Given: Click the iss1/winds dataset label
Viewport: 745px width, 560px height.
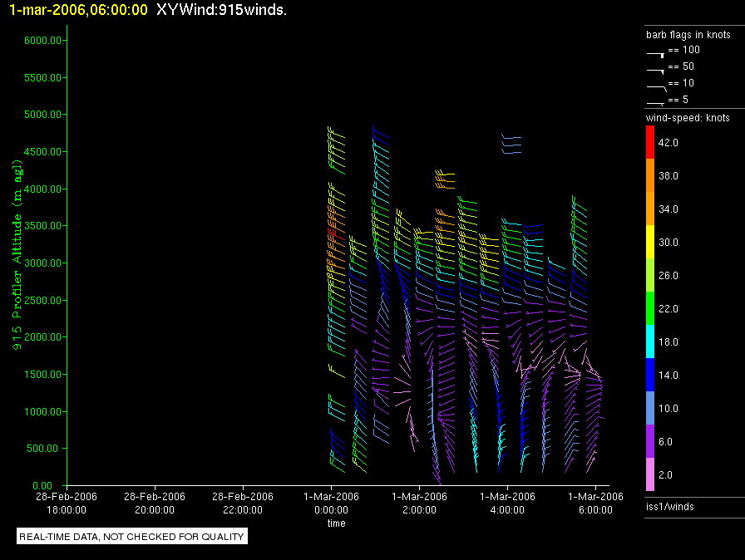Looking at the screenshot, I should (670, 506).
